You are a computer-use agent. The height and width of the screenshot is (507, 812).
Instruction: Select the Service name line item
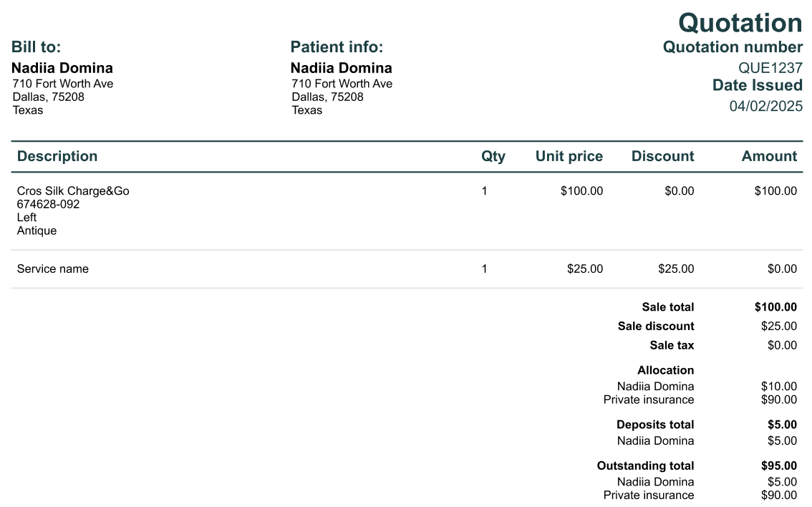53,269
